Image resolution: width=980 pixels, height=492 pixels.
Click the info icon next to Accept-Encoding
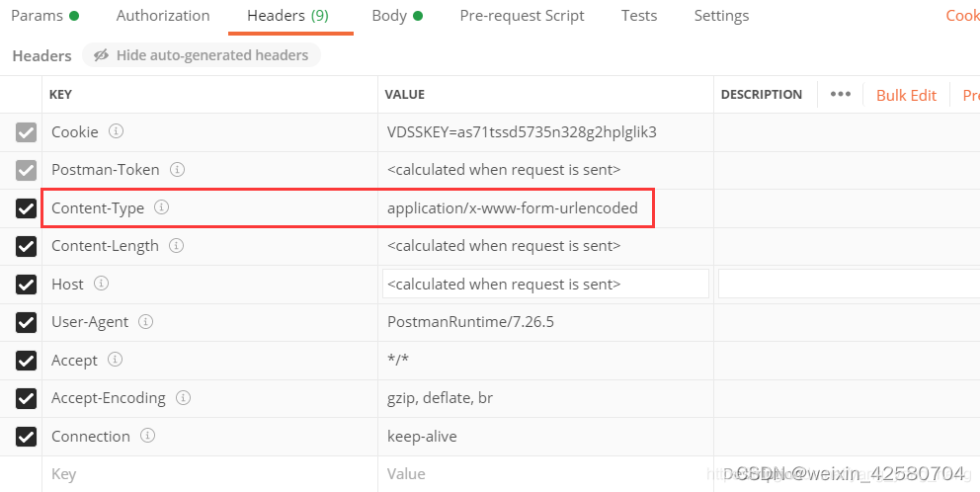point(183,397)
